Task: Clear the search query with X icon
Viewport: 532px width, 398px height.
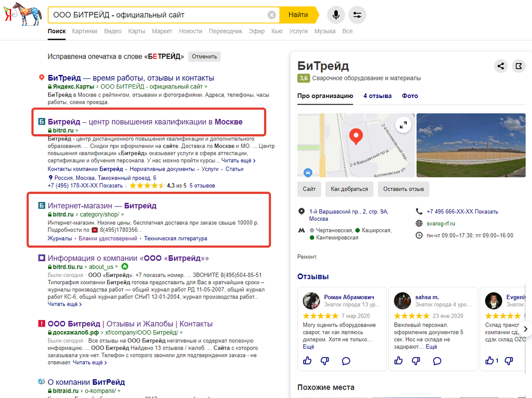Action: click(x=272, y=15)
